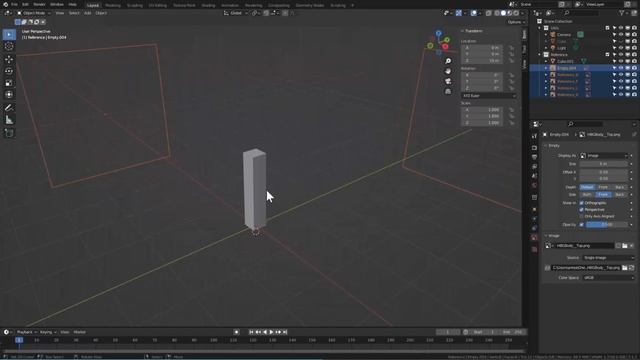
Task: Click the blue Z axis on the navigation gizmo
Action: click(x=438, y=33)
